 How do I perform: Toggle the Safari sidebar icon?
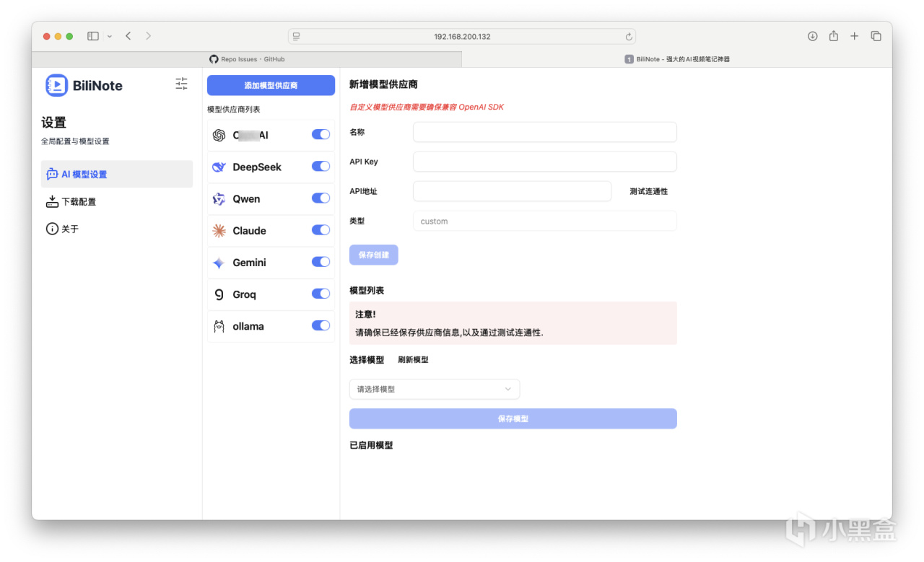point(93,36)
